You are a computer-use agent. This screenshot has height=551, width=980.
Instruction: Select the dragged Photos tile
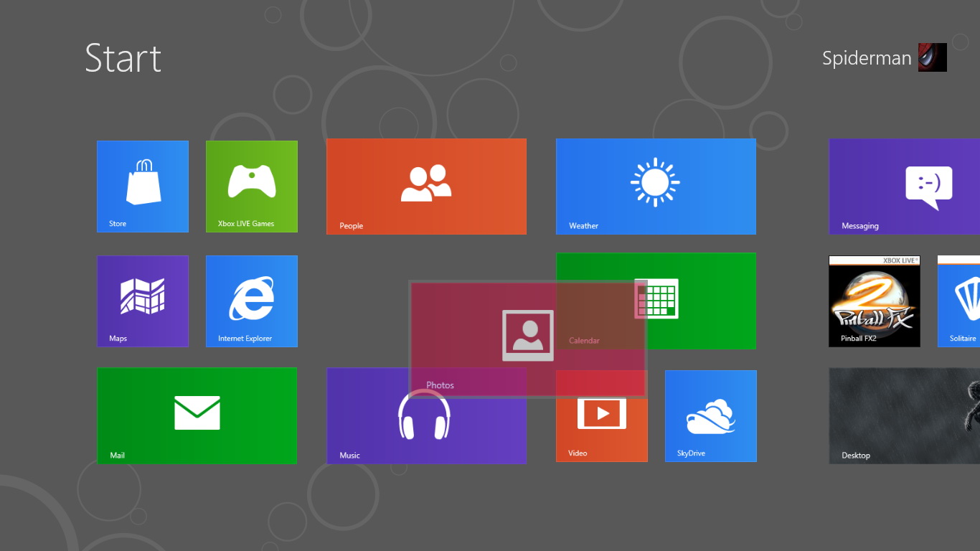click(528, 339)
